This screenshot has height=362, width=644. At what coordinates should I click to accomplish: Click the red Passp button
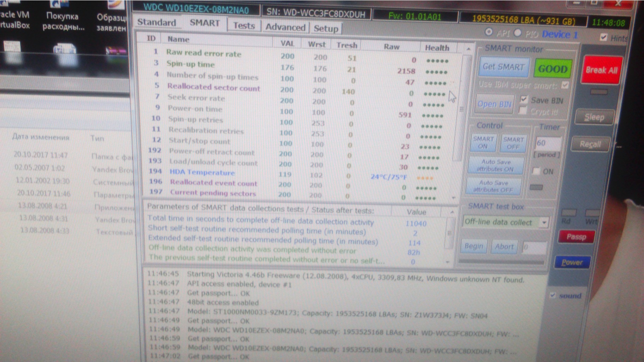tap(576, 237)
